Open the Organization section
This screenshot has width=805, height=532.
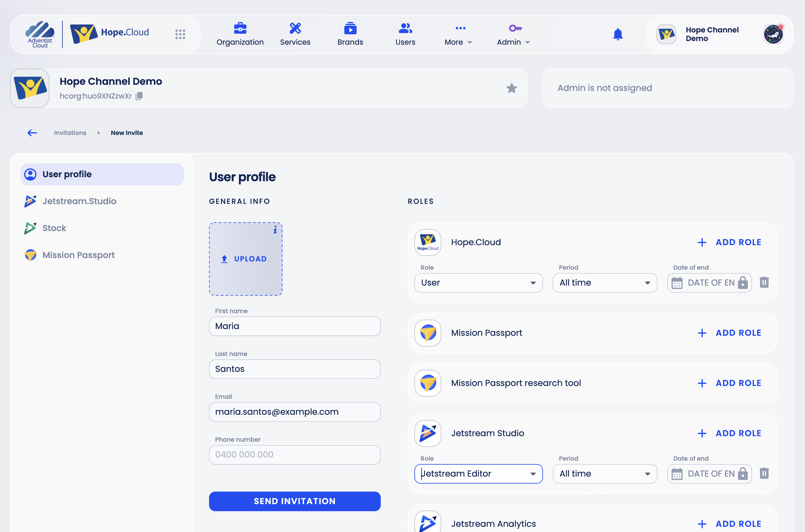(x=240, y=34)
